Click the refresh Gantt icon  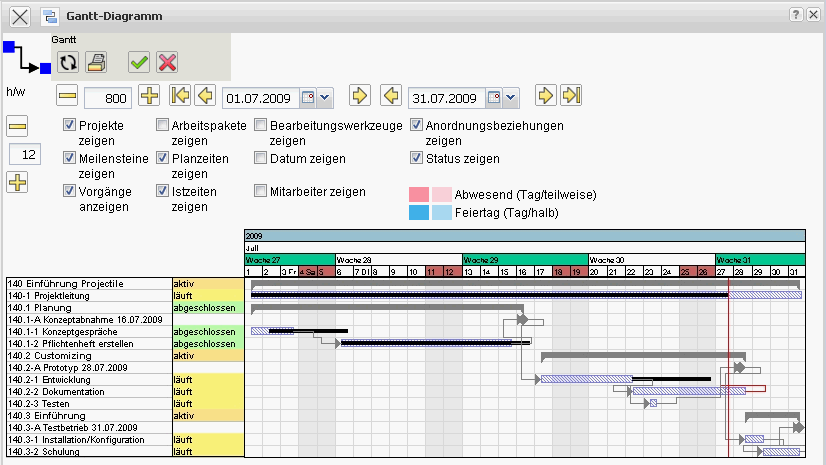point(68,62)
